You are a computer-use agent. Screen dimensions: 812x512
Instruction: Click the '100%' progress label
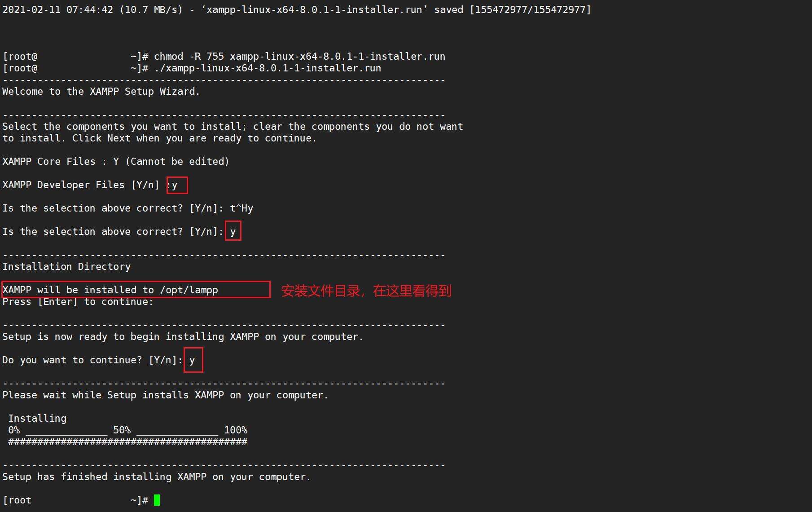(236, 430)
